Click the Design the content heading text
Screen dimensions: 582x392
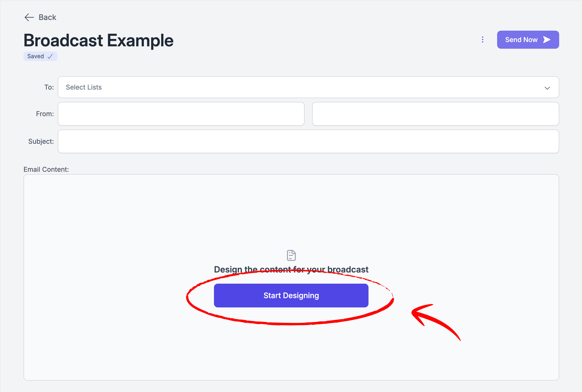[291, 269]
